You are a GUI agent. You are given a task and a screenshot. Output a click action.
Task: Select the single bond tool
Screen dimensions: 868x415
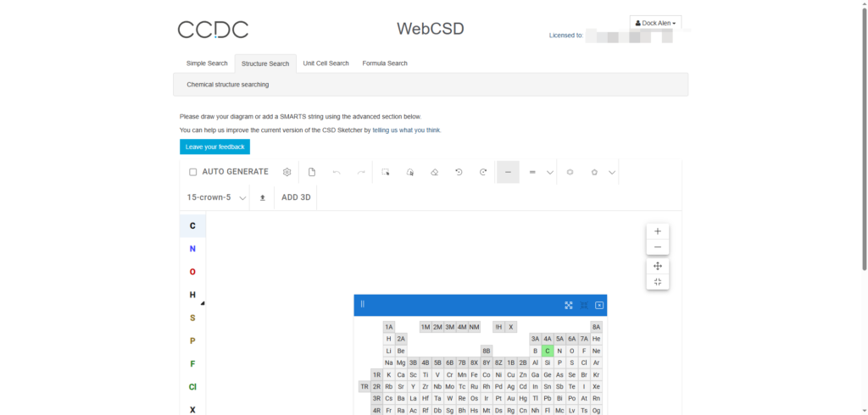click(508, 172)
